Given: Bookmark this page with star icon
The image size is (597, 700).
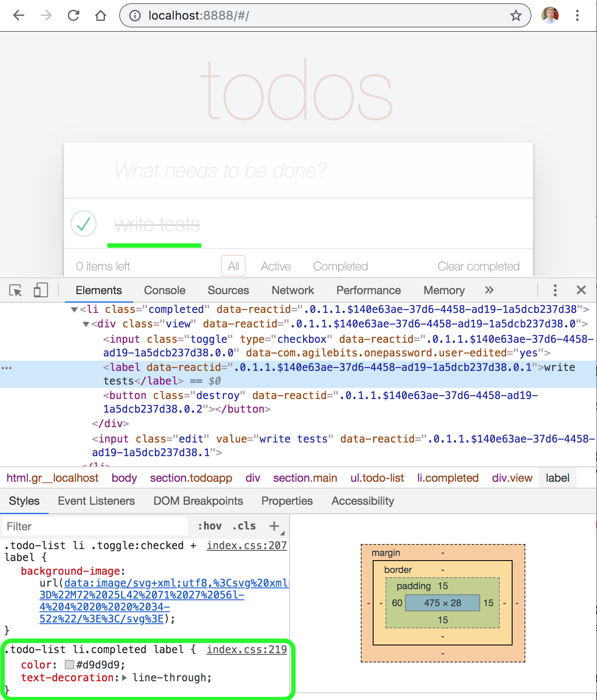Looking at the screenshot, I should (516, 16).
